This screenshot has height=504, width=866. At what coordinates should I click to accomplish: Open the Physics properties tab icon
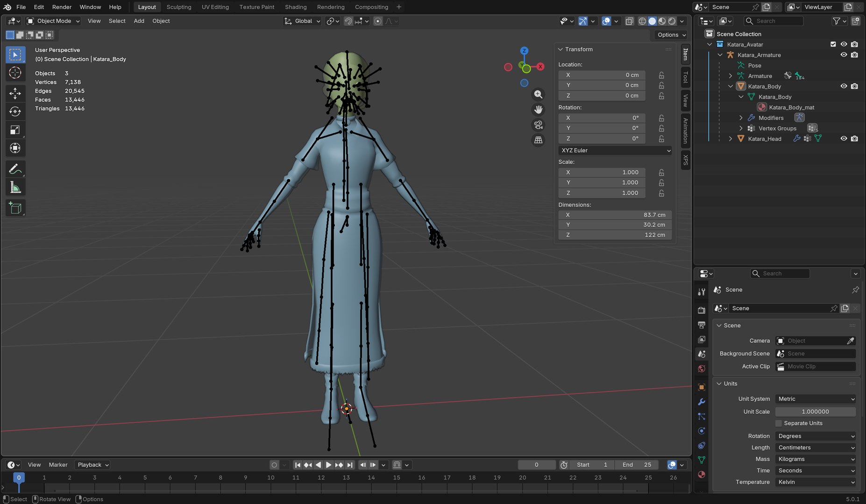[701, 431]
